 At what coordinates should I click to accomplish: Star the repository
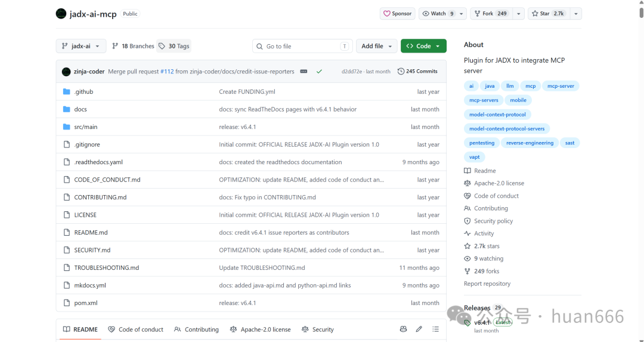[548, 14]
